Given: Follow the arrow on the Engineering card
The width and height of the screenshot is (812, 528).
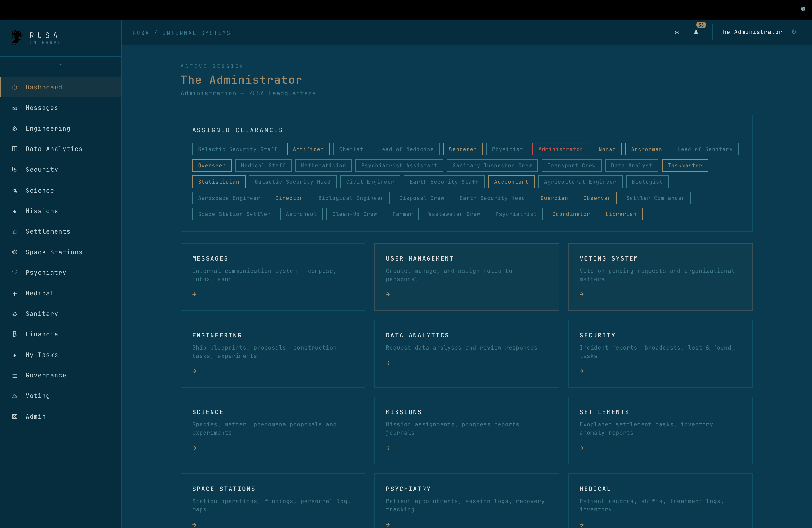Looking at the screenshot, I should [194, 371].
